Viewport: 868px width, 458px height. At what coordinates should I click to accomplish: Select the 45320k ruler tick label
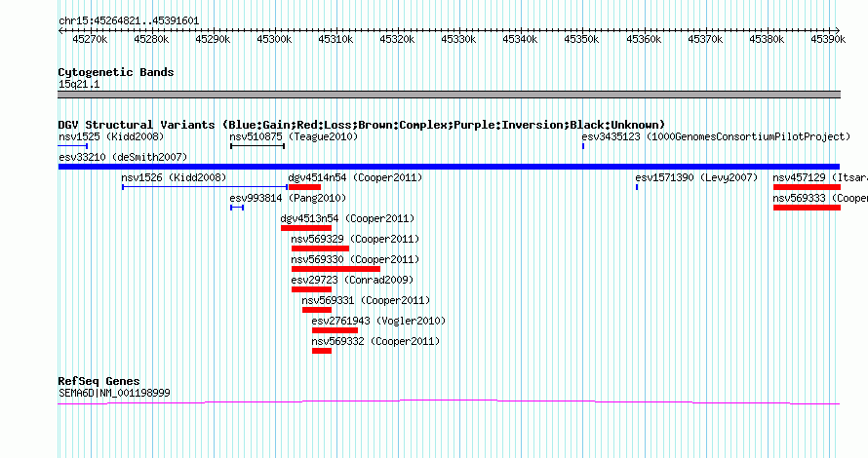pos(397,39)
